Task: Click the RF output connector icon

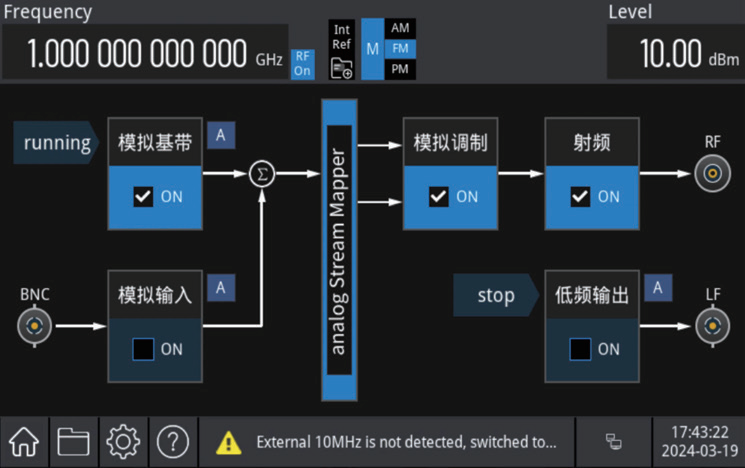Action: (712, 173)
